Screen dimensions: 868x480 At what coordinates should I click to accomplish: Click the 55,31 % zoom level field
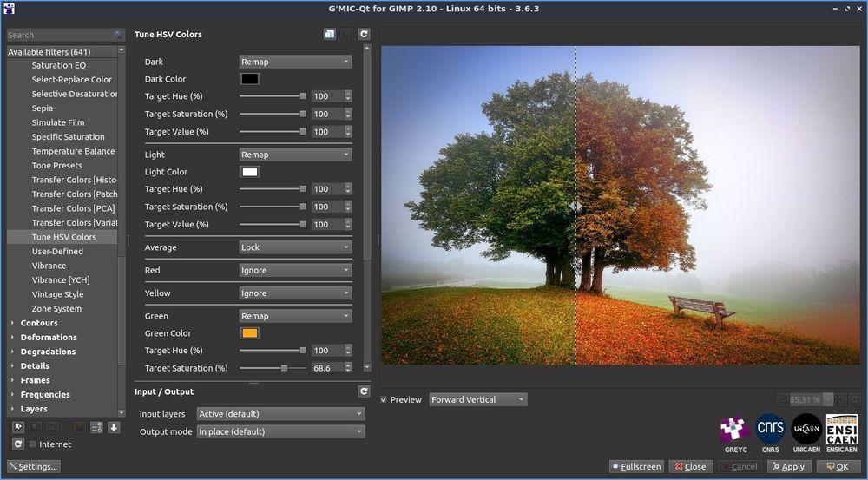(806, 399)
